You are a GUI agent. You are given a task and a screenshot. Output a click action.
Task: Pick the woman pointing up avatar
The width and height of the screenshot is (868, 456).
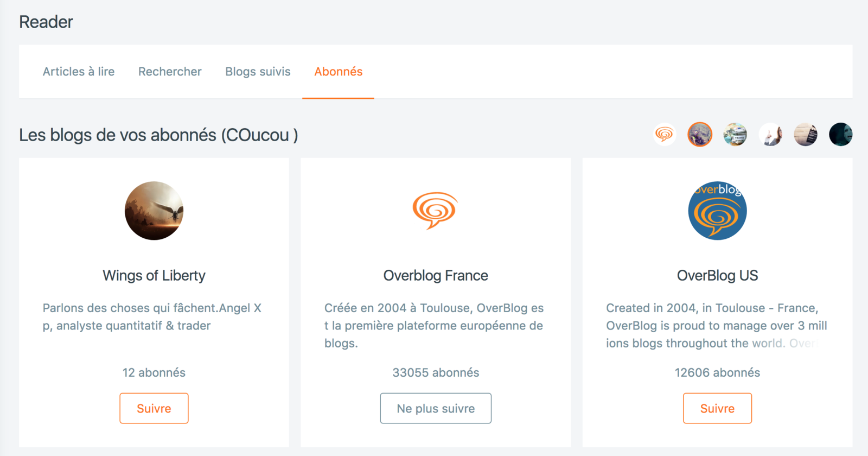(x=770, y=135)
